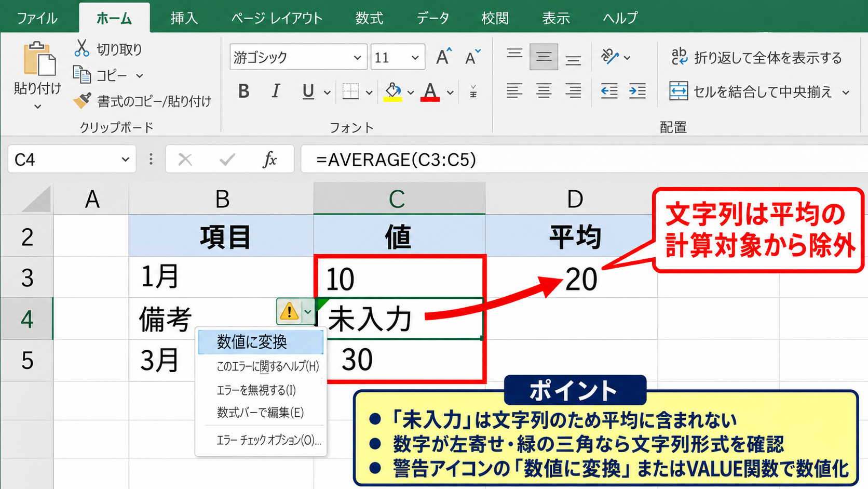This screenshot has height=489, width=868.
Task: Click the formula bar =AVERAGE(C3:C5) field
Action: 584,159
